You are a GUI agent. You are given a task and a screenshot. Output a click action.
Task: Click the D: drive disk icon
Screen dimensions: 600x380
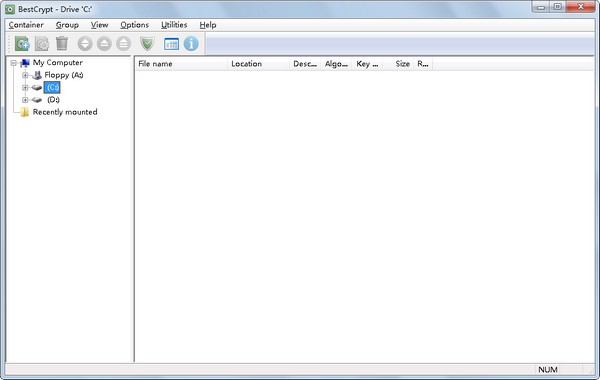pyautogui.click(x=37, y=100)
